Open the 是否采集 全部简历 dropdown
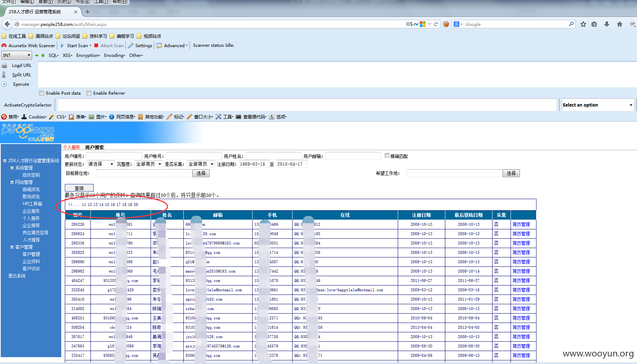This screenshot has height=364, width=637. click(x=201, y=164)
